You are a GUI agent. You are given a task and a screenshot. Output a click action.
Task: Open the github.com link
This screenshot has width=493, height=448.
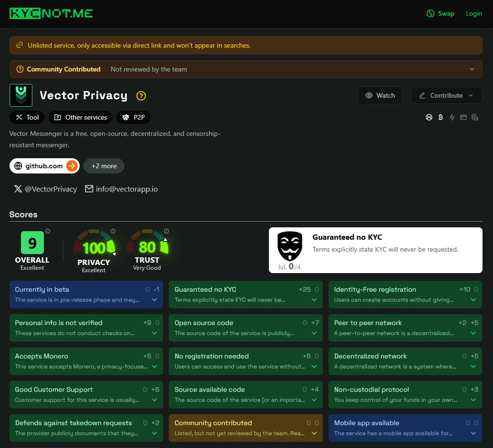44,166
